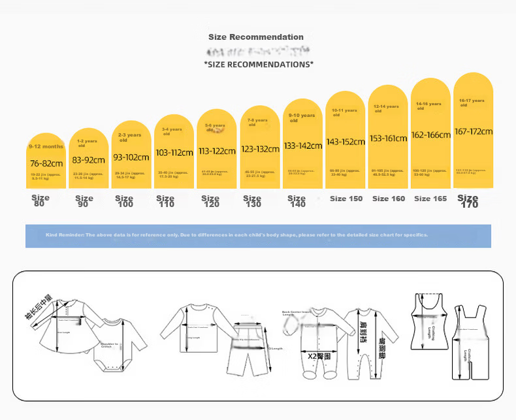Select the shorts pants illustration
The height and width of the screenshot is (420, 516).
[x=250, y=349]
